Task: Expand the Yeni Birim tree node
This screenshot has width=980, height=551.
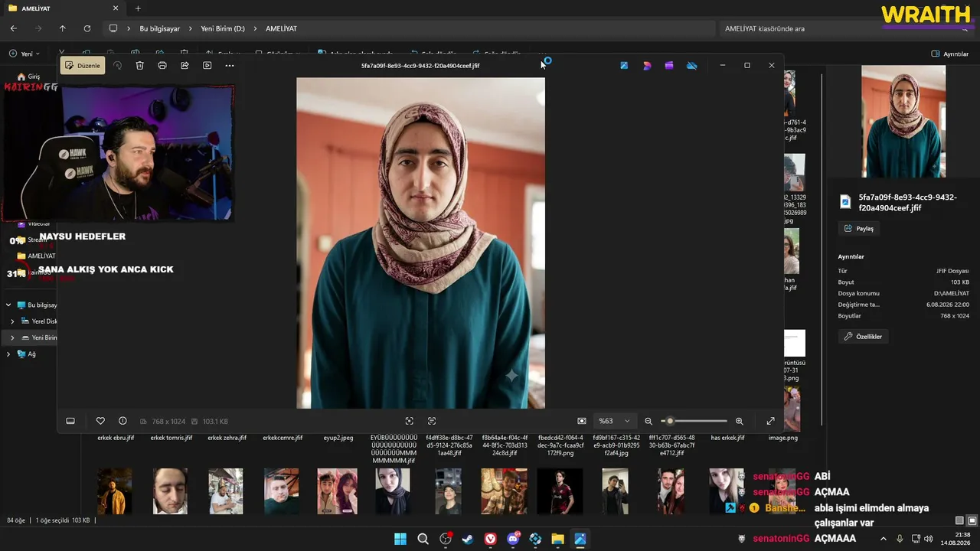Action: 12,337
